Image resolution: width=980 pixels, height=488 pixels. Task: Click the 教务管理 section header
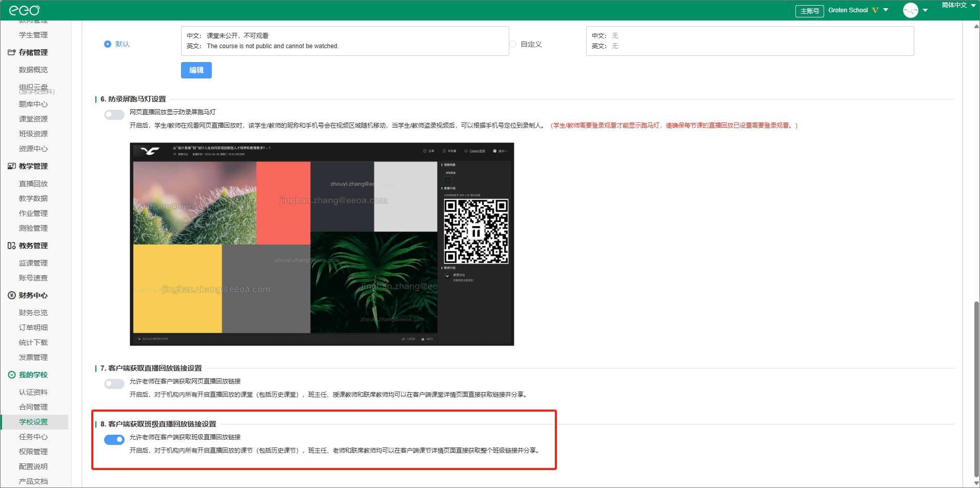click(x=33, y=246)
